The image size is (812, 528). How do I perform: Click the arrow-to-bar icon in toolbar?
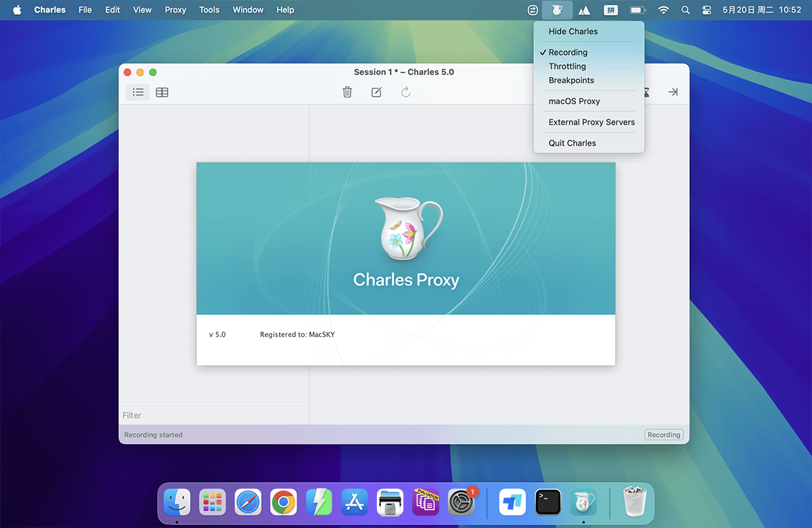[673, 92]
